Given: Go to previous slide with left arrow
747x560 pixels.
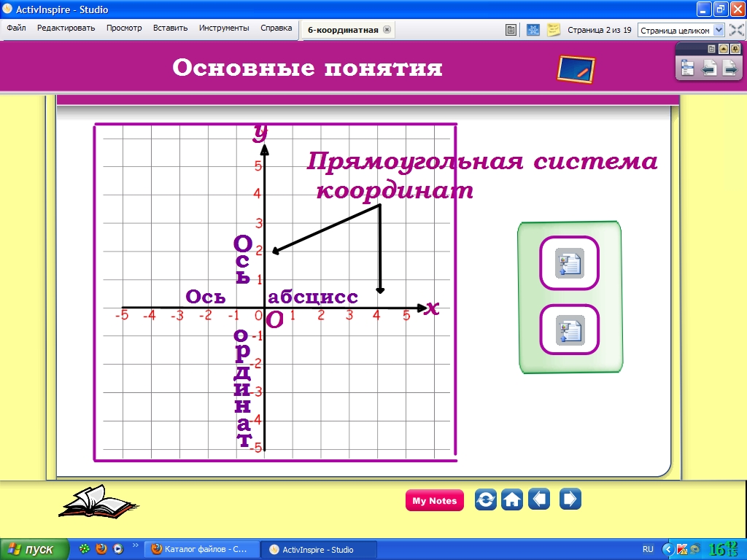Looking at the screenshot, I should point(539,500).
